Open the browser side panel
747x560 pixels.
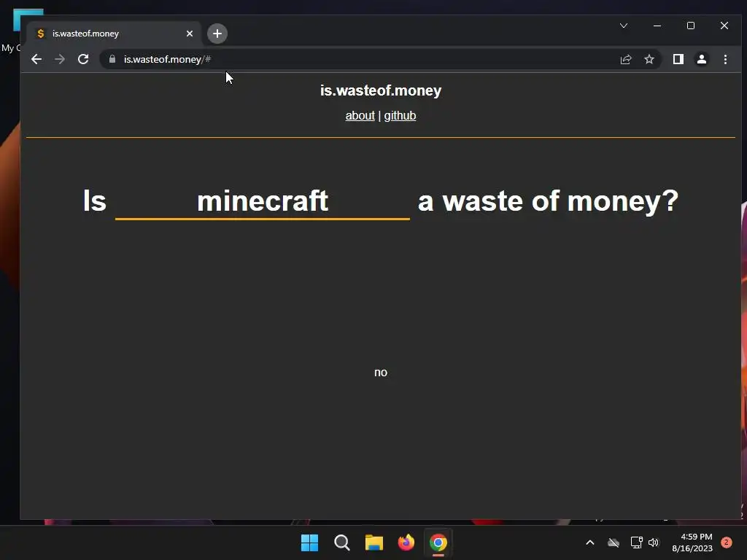[x=678, y=59]
